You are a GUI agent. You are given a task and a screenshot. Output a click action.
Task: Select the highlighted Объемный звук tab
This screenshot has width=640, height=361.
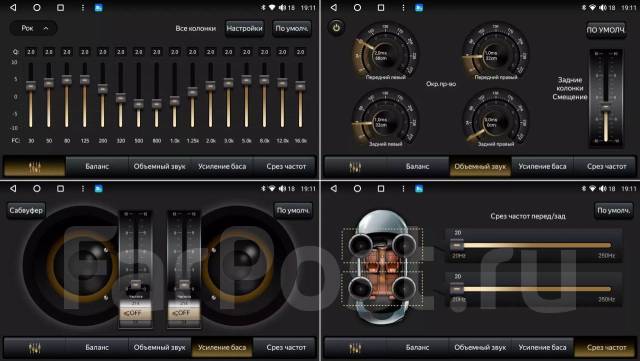pos(480,166)
